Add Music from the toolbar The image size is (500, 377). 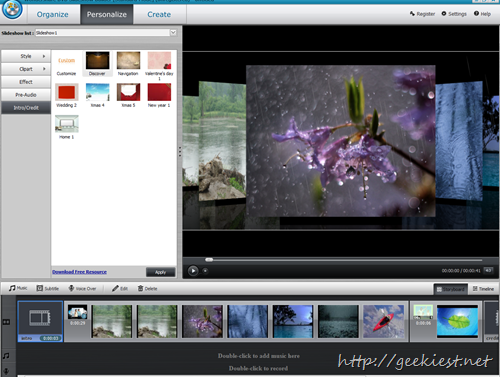click(x=18, y=288)
